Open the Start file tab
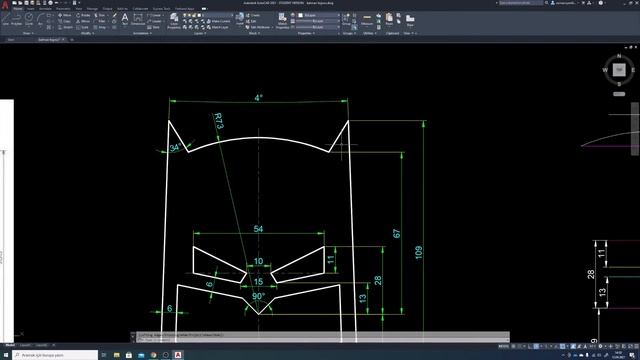 (x=11, y=40)
